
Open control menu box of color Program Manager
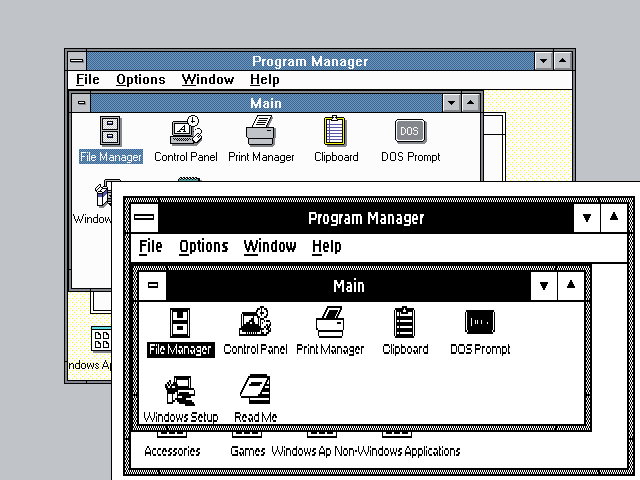point(76,61)
